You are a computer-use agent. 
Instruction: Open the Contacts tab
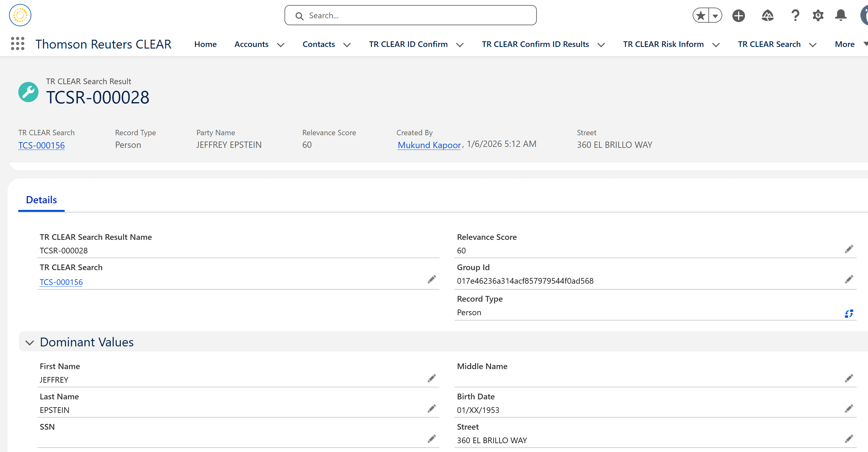tap(319, 44)
